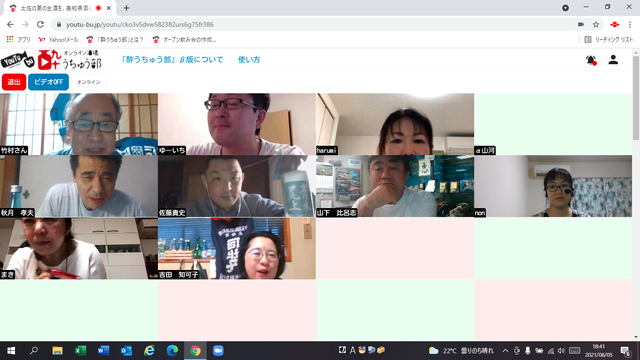Open アプリ bookmark shortcut
The height and width of the screenshot is (360, 640).
click(18, 40)
